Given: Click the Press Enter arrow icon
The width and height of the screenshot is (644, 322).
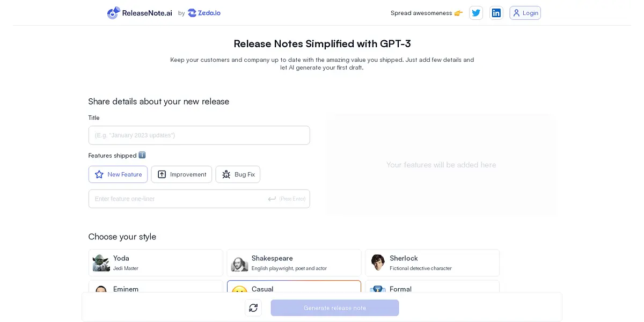Looking at the screenshot, I should click(x=272, y=199).
